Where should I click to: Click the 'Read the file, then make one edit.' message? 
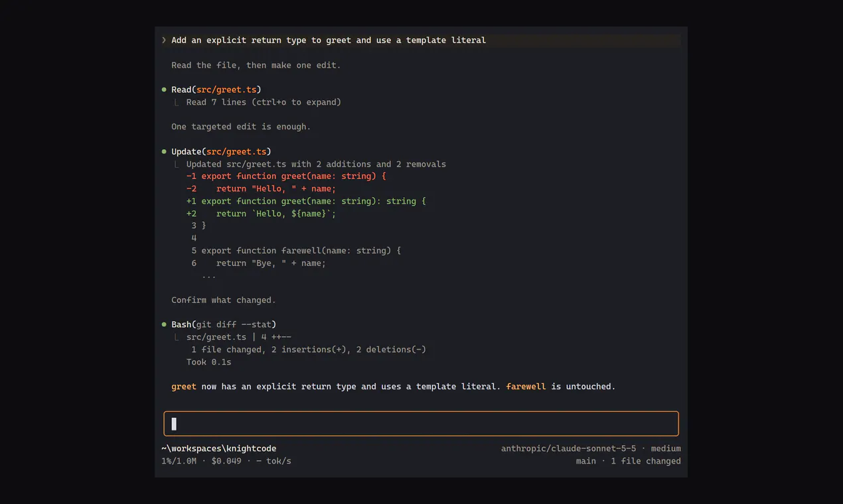(256, 65)
